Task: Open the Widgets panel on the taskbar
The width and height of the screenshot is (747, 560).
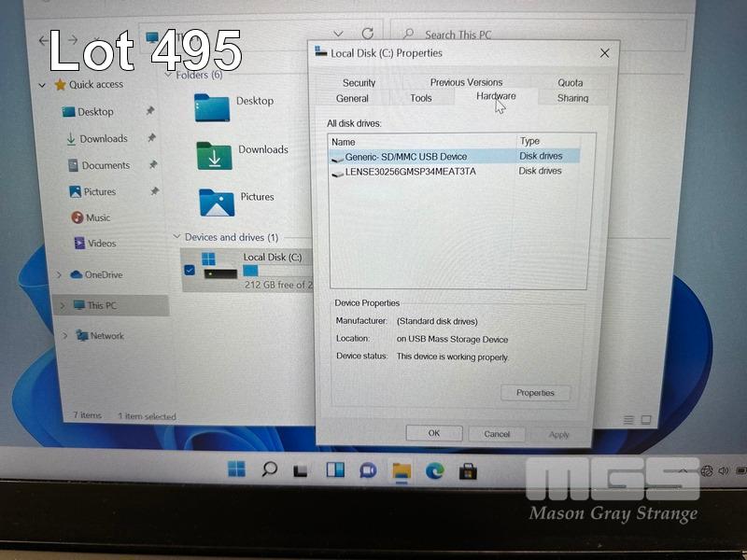Action: [334, 470]
